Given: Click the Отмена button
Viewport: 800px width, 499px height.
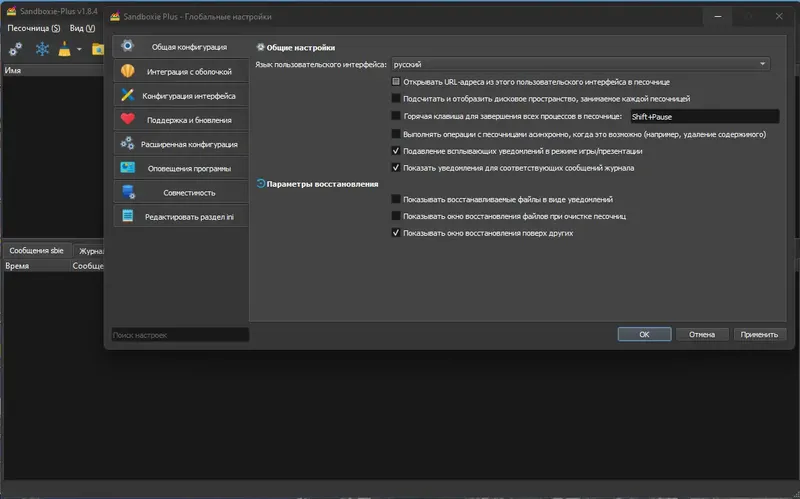Looking at the screenshot, I should click(x=702, y=334).
